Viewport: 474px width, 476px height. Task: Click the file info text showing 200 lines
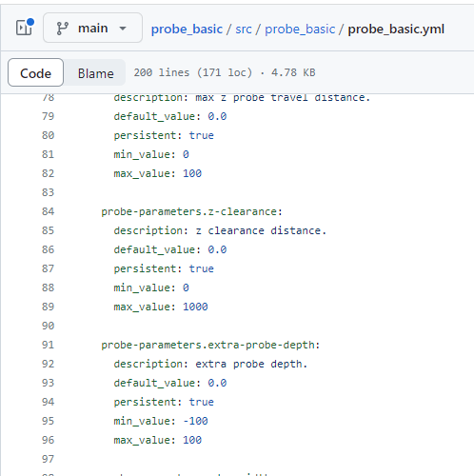225,72
